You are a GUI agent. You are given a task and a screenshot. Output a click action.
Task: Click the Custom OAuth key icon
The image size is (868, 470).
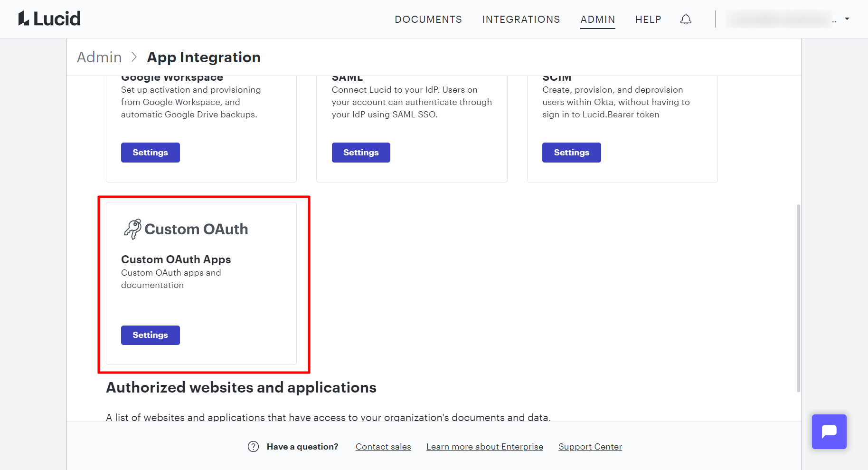[x=132, y=229]
